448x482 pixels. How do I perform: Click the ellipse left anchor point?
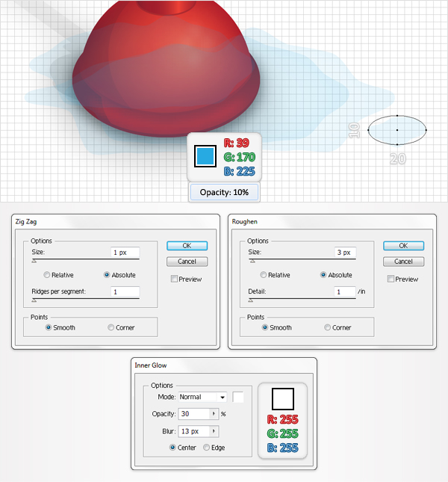coord(368,130)
